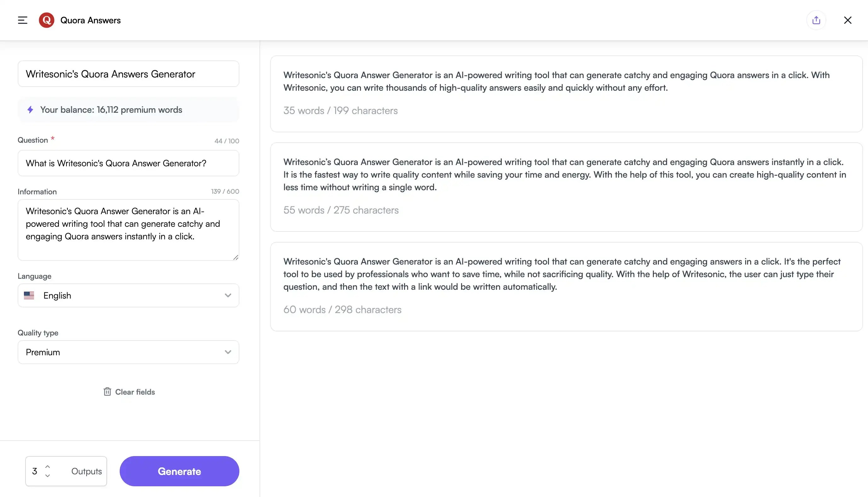Open the hamburger navigation menu
The image size is (868, 497).
(x=22, y=20)
